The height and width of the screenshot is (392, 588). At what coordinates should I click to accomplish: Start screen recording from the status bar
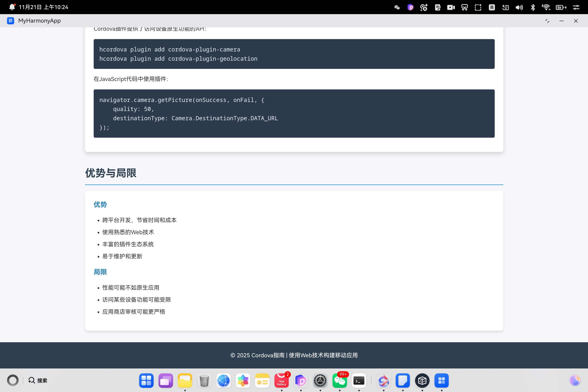click(451, 7)
